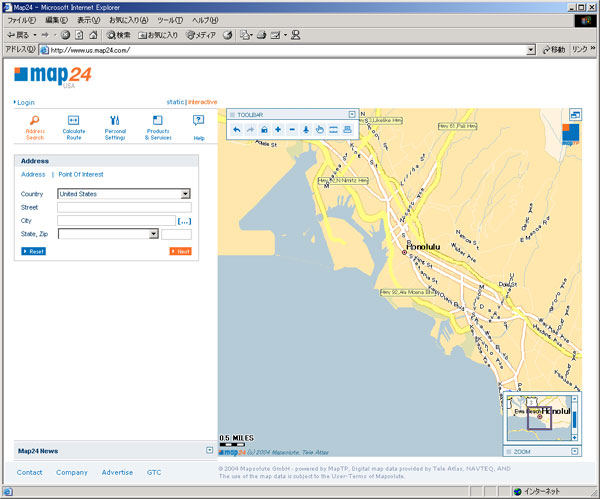600x499 pixels.
Task: Click the overview mini-map thumbnail
Action: (x=540, y=418)
